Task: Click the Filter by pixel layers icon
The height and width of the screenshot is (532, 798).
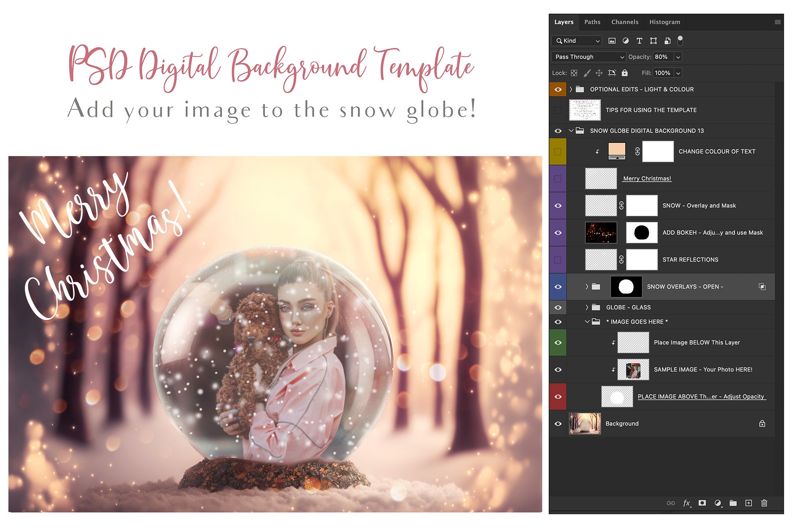Action: 612,41
